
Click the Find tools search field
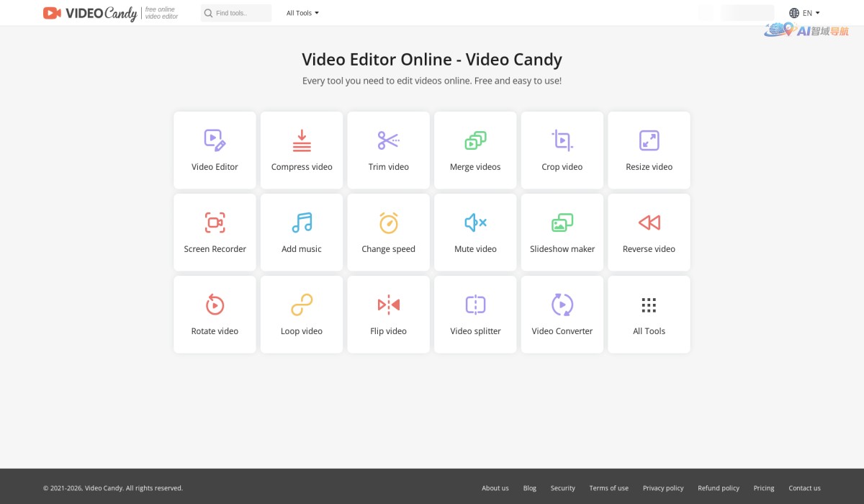coord(236,12)
